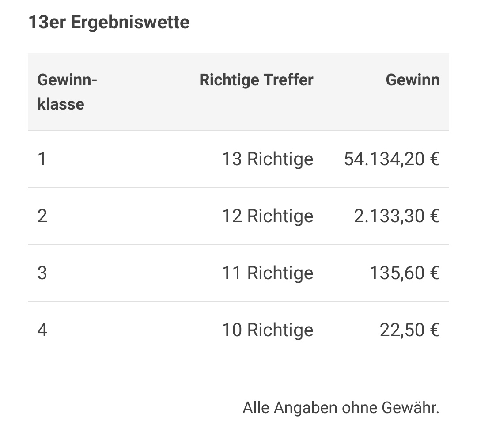Click the 135,60 € prize amount
This screenshot has height=448, width=477.
click(x=405, y=273)
